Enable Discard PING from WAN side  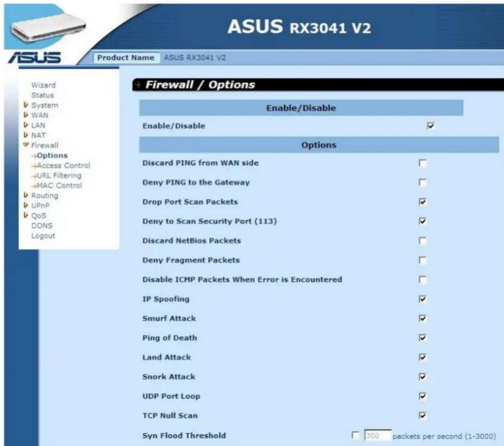point(422,163)
